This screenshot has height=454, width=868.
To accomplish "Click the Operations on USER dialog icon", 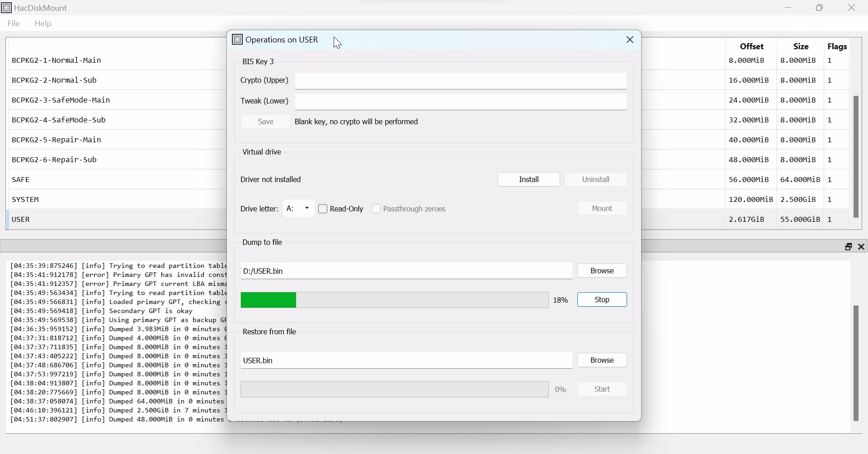I will click(x=237, y=40).
